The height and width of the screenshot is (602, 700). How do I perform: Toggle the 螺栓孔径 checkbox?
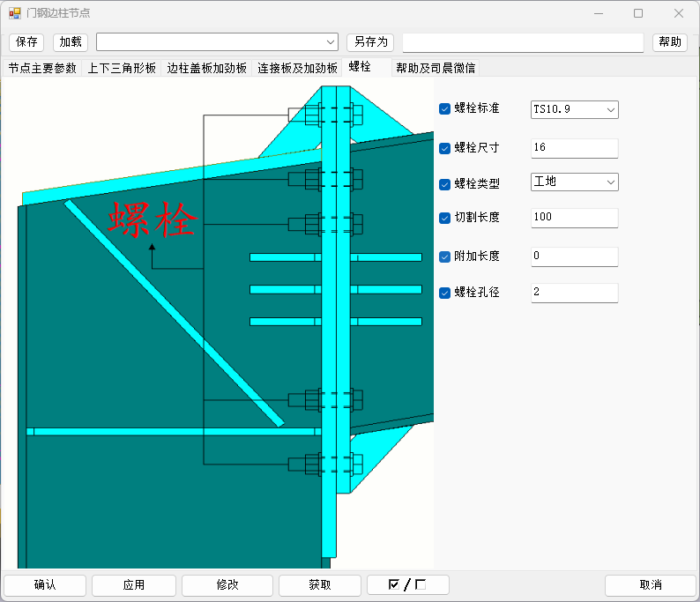pos(445,293)
